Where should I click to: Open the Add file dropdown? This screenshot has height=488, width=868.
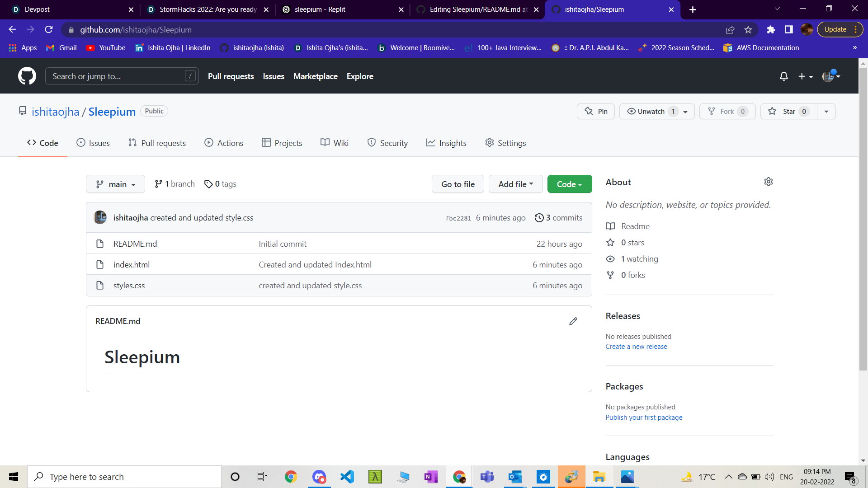pos(515,184)
